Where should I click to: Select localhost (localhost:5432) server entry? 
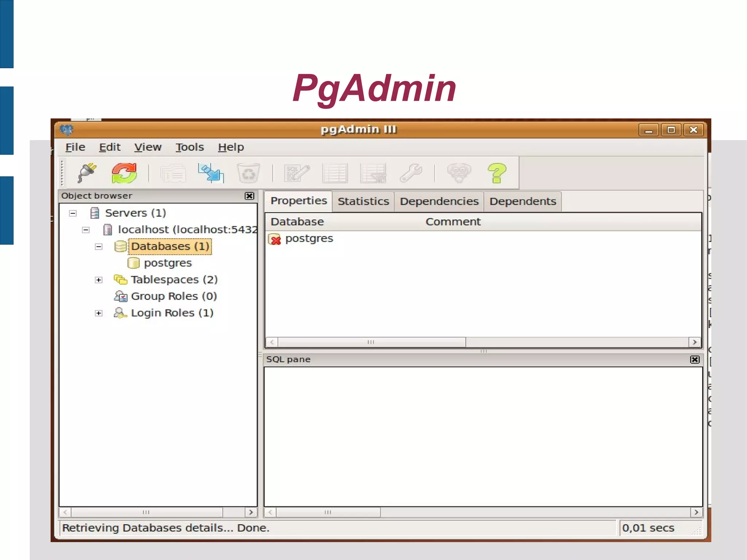pos(187,229)
